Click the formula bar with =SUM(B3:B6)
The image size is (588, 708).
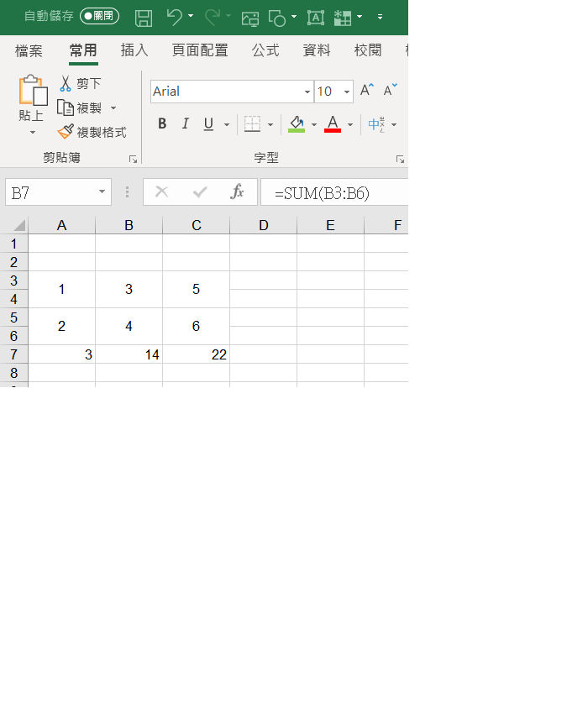tap(334, 191)
